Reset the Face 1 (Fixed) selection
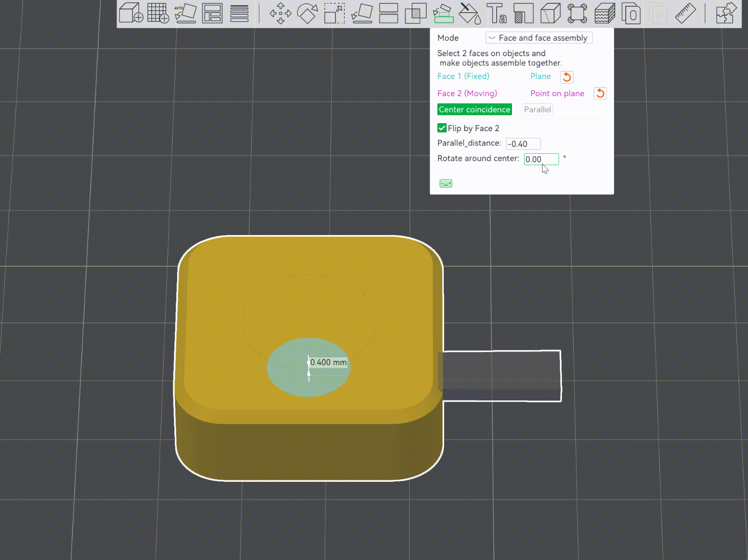Viewport: 748px width, 560px height. [x=567, y=77]
